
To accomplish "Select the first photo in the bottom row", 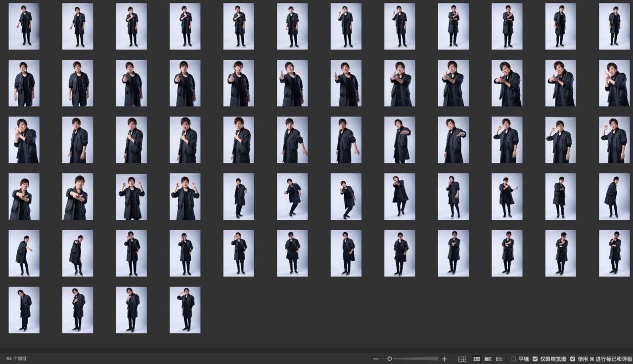I will (x=24, y=310).
